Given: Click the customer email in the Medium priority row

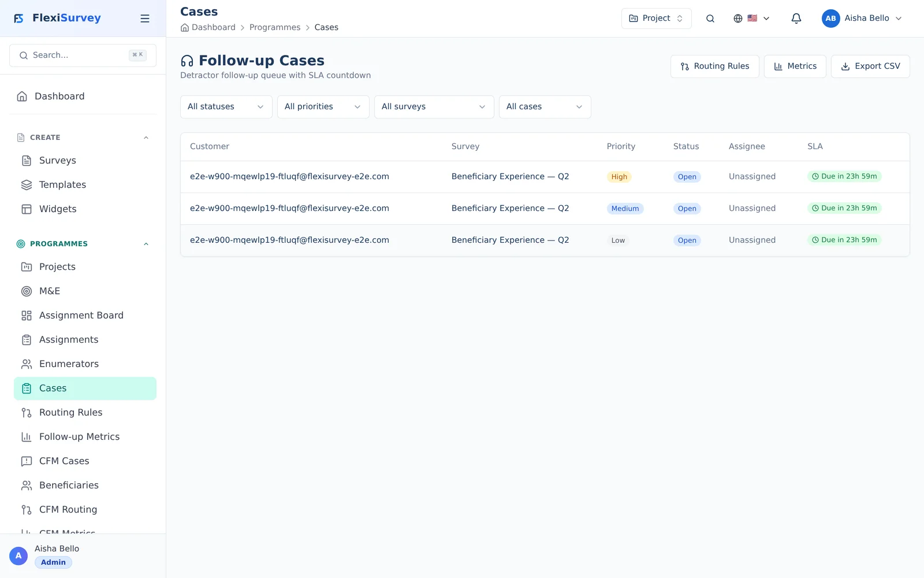Looking at the screenshot, I should click(x=289, y=209).
